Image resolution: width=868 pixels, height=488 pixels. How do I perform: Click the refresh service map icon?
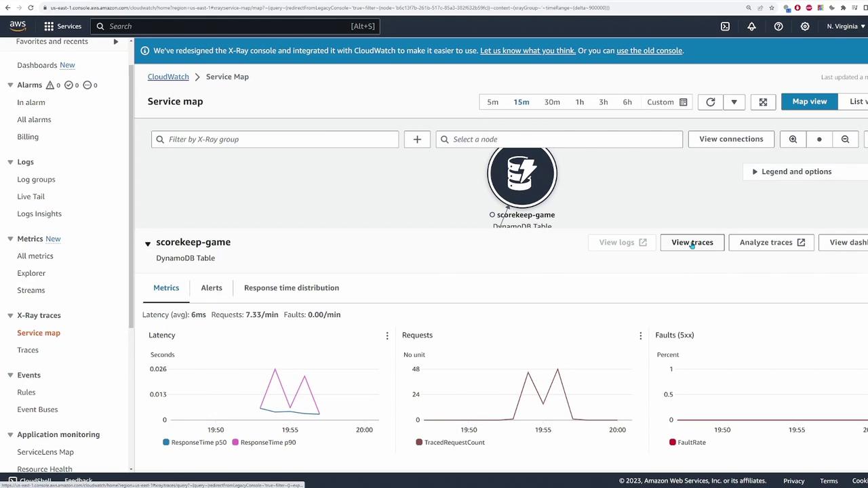coord(710,102)
